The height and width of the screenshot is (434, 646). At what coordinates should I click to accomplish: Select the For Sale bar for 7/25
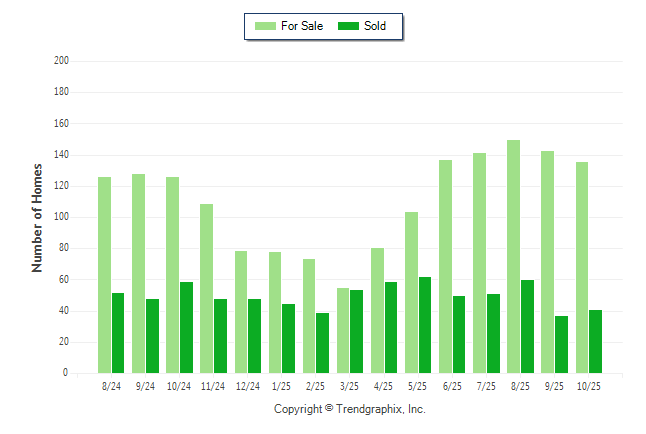[x=479, y=263]
